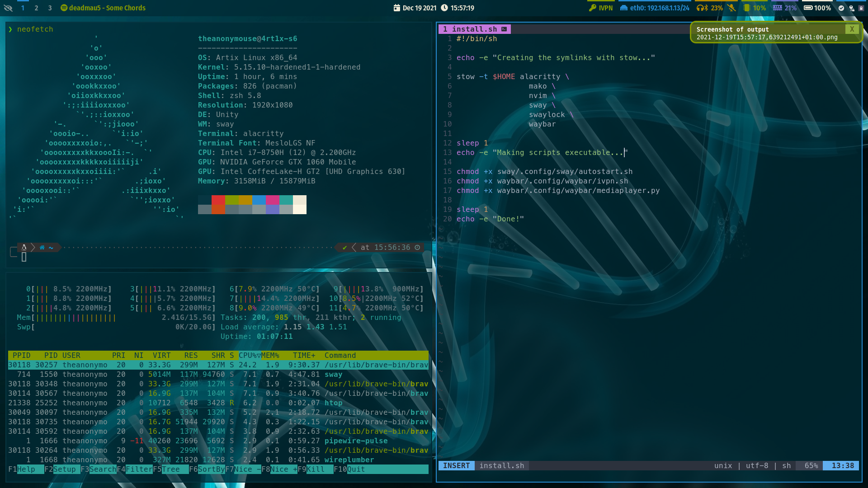This screenshot has height=488, width=868.
Task: Sort htop by the TIME+ column header
Action: pos(304,355)
